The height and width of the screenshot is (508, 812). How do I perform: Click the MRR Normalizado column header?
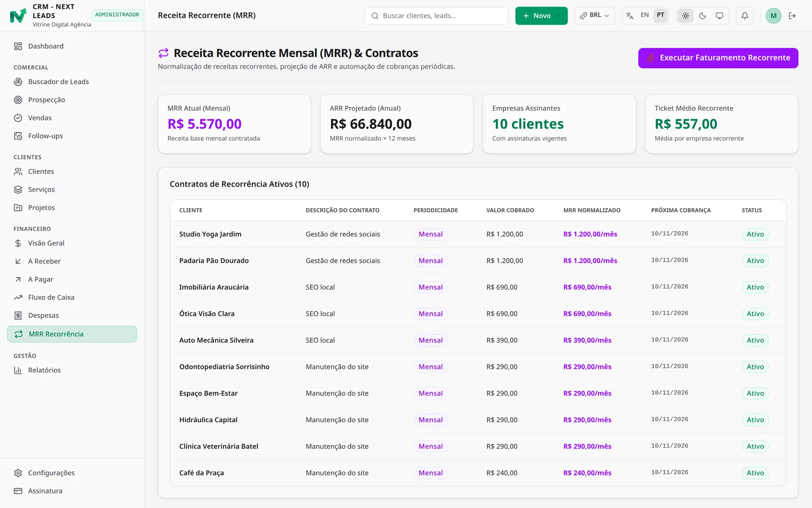(x=592, y=211)
